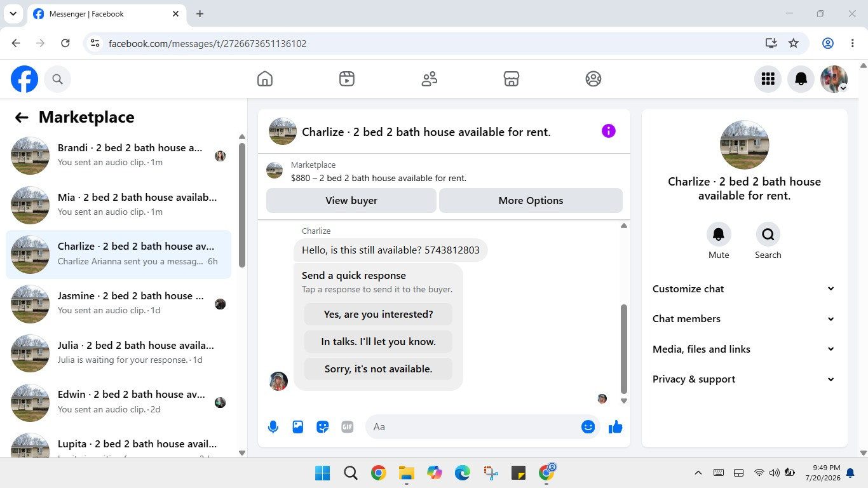868x488 pixels.
Task: Bookmark this page with the star
Action: click(794, 43)
